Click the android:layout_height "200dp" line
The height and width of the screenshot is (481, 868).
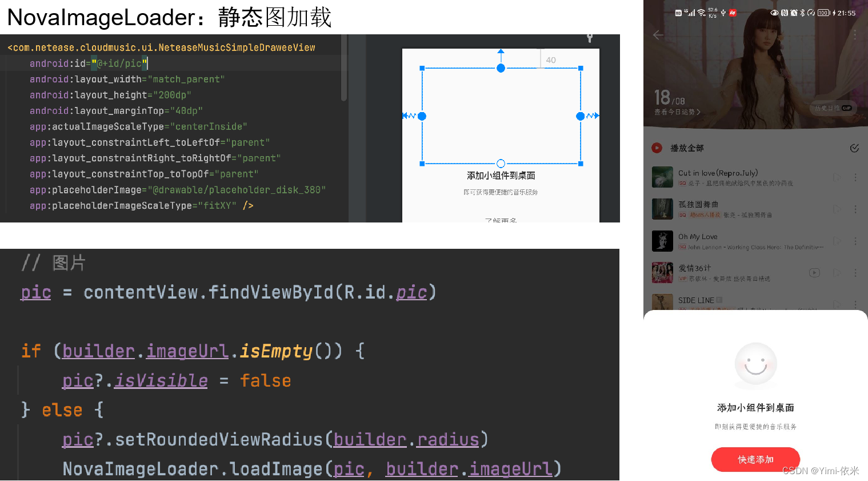[110, 95]
